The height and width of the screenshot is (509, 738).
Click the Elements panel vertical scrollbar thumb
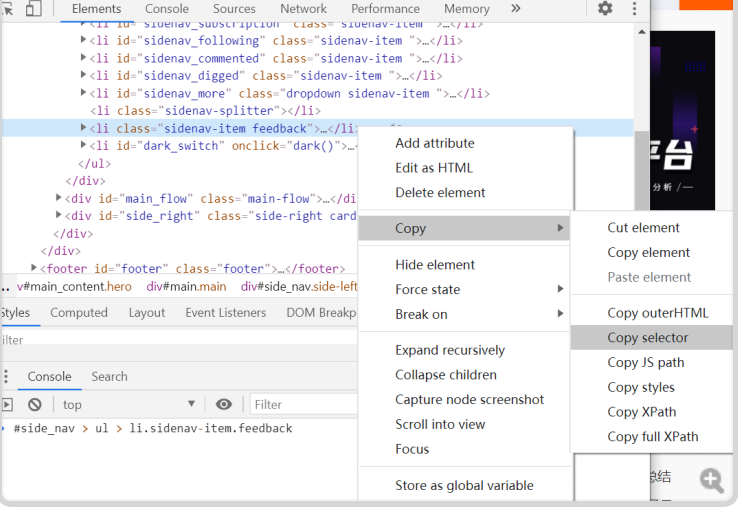[x=642, y=170]
